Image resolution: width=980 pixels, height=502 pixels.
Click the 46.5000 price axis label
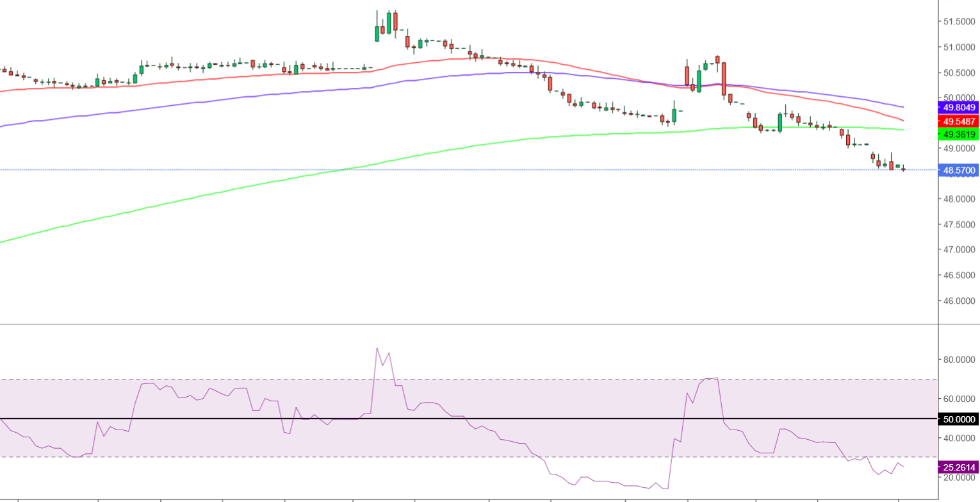coord(959,275)
